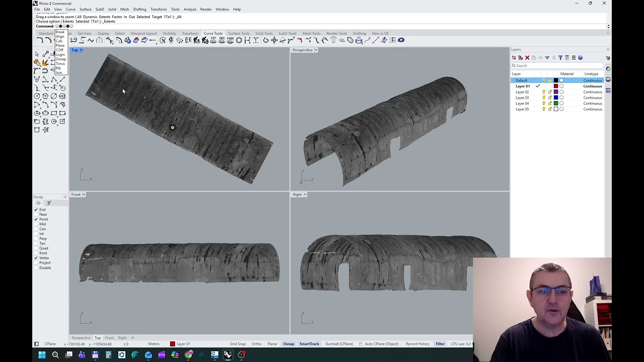Toggle Ortho in the status bar
The width and height of the screenshot is (644, 362).
[257, 344]
